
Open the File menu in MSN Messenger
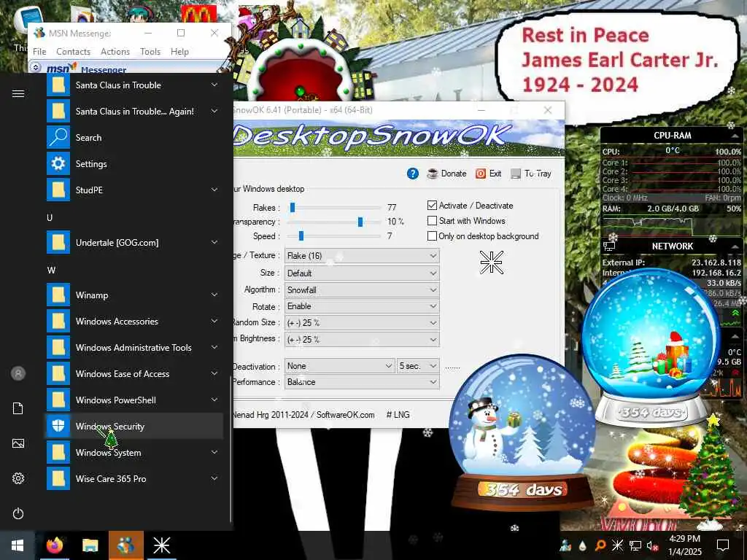[x=39, y=52]
